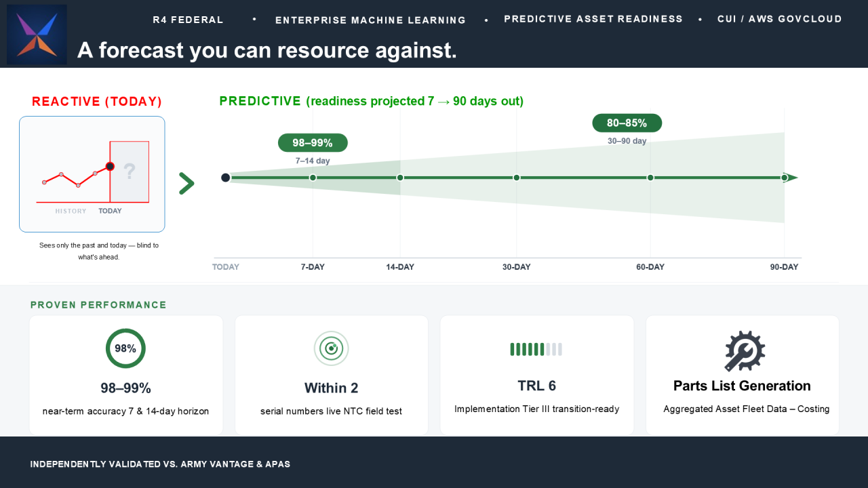Click the green chevron arrow between sections
The image size is (868, 488).
pos(186,184)
